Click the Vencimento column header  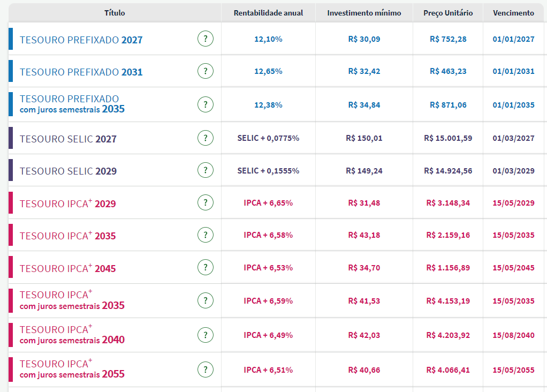tap(513, 13)
